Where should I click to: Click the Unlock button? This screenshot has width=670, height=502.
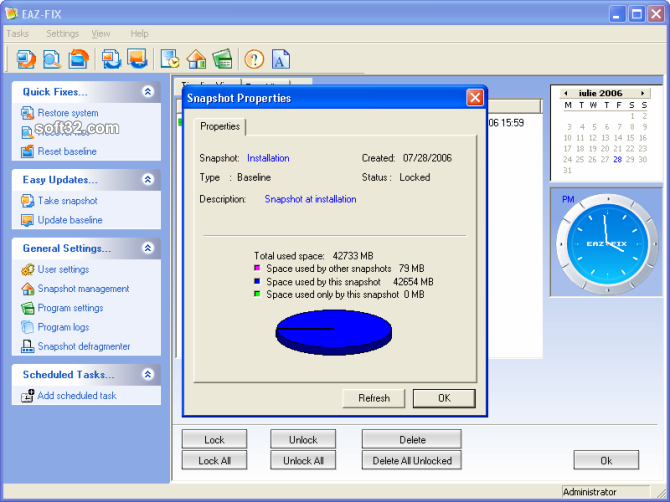[x=303, y=440]
